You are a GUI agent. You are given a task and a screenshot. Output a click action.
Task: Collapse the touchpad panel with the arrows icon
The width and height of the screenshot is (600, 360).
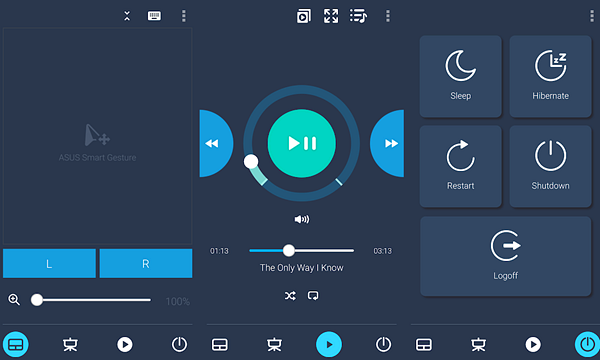(127, 16)
